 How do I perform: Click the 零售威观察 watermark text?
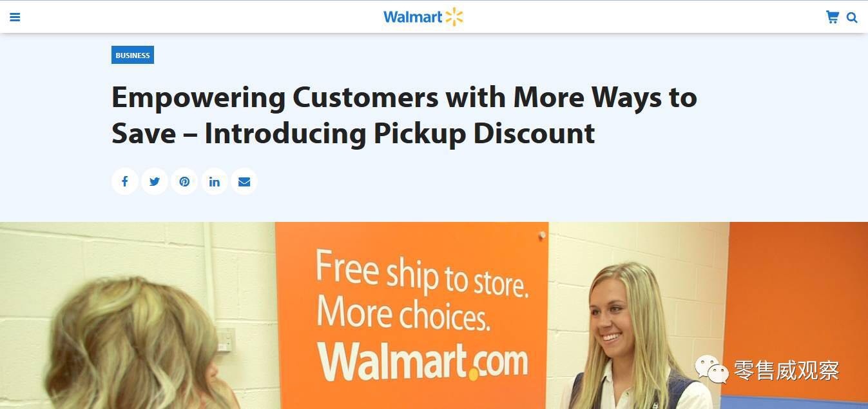[x=786, y=370]
